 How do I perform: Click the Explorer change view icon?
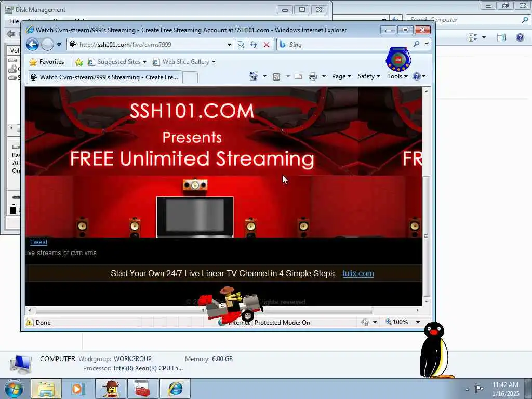tap(473, 37)
